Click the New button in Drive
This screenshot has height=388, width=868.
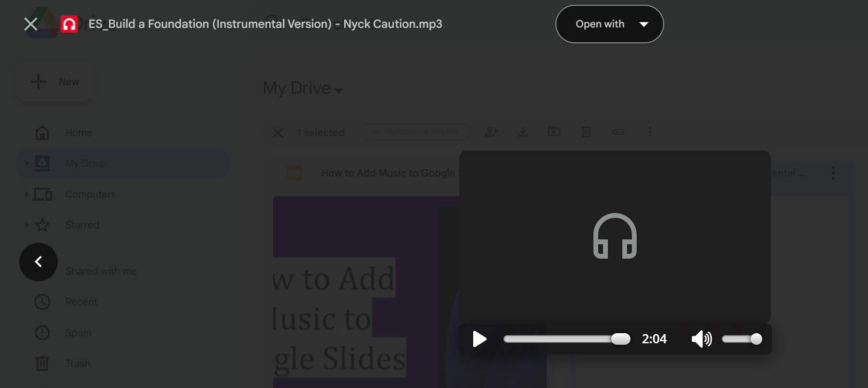tap(55, 82)
